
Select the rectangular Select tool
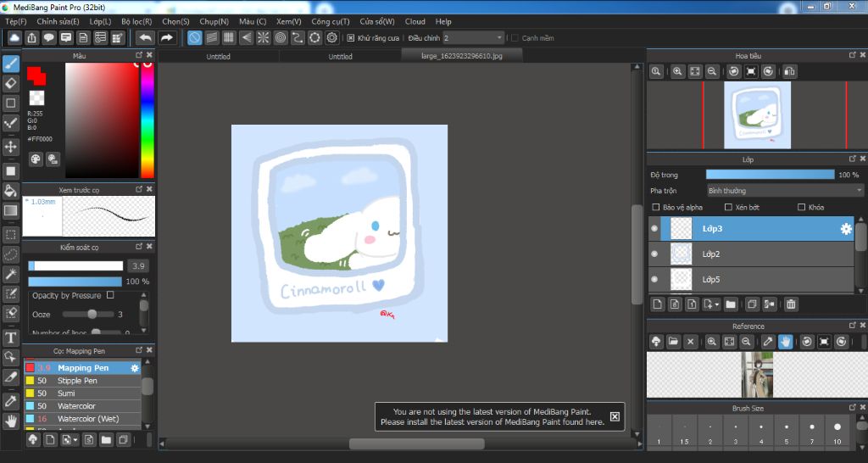[10, 235]
